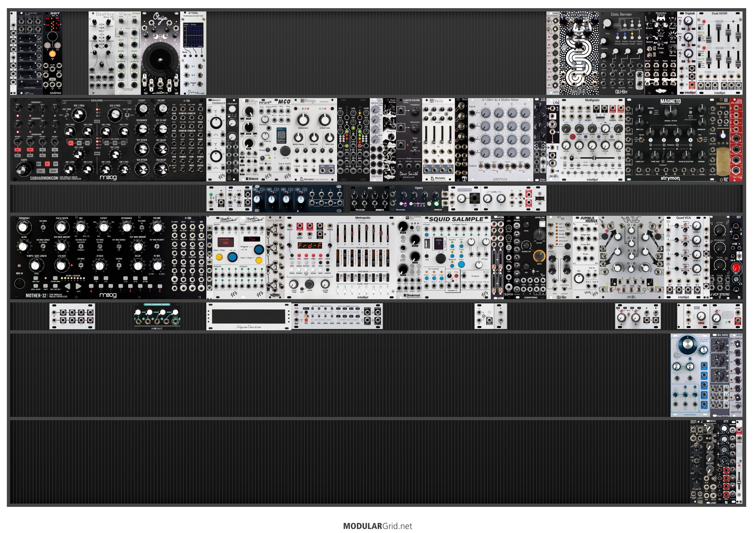Select the Abyss Devices blank panel
The width and height of the screenshot is (756, 533).
pos(249,317)
